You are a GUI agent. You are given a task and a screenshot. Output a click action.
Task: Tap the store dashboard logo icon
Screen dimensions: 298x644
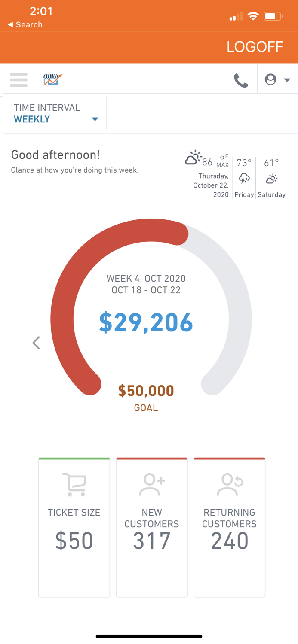click(x=52, y=79)
